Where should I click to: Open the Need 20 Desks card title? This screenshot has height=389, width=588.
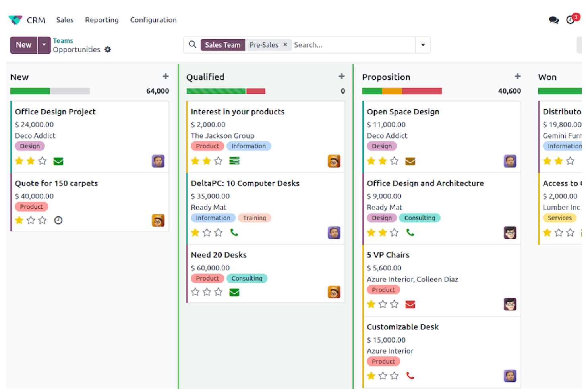219,255
